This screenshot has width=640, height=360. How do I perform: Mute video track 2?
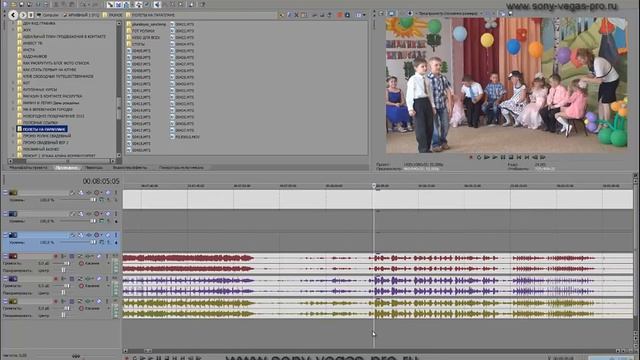108,213
